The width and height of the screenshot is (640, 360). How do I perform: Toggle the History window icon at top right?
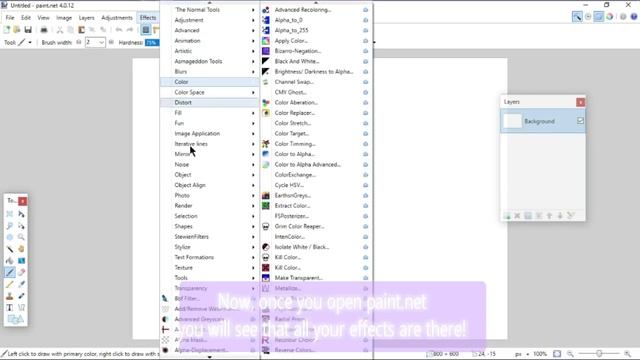pos(588,17)
